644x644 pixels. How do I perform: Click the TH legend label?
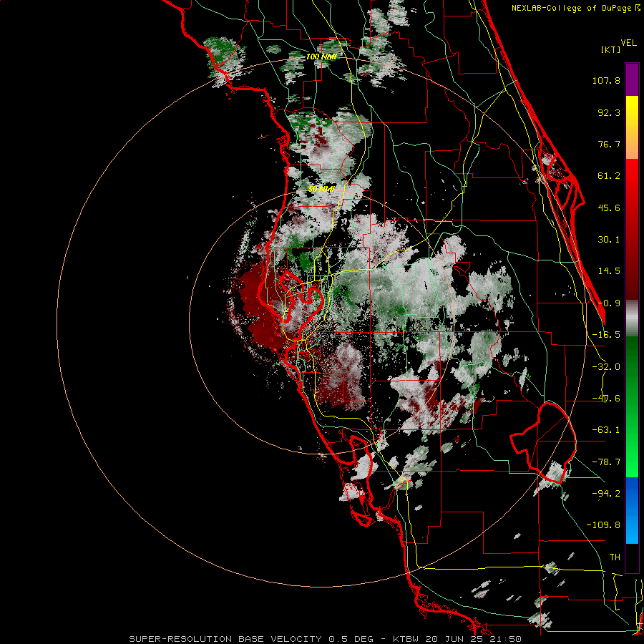click(x=615, y=557)
